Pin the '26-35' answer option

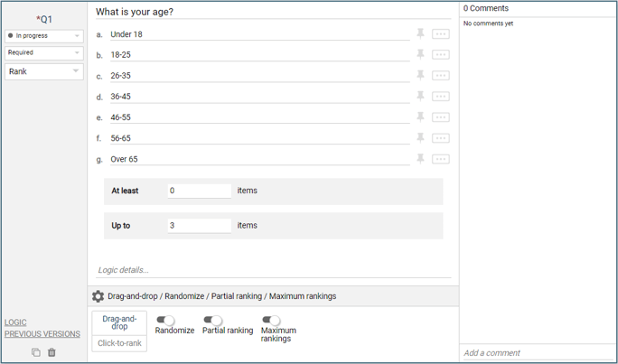(x=420, y=75)
